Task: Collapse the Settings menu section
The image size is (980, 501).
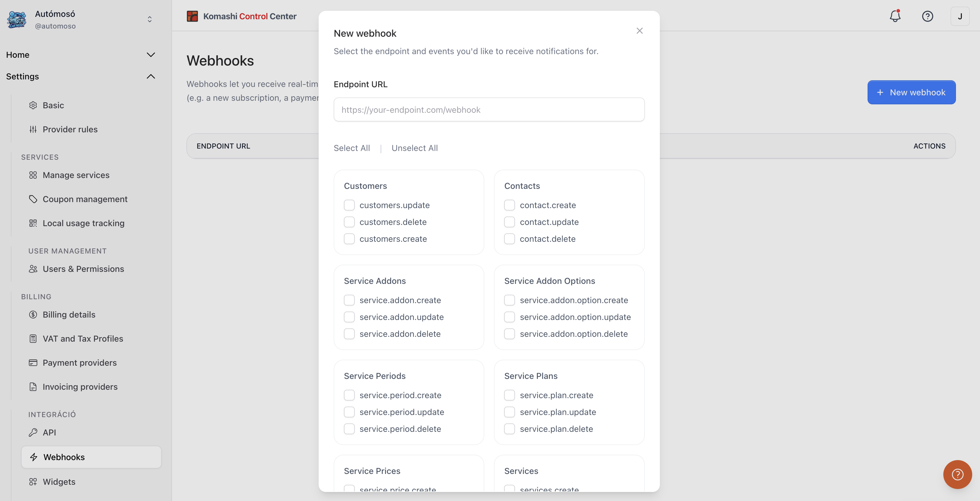Action: pyautogui.click(x=151, y=76)
